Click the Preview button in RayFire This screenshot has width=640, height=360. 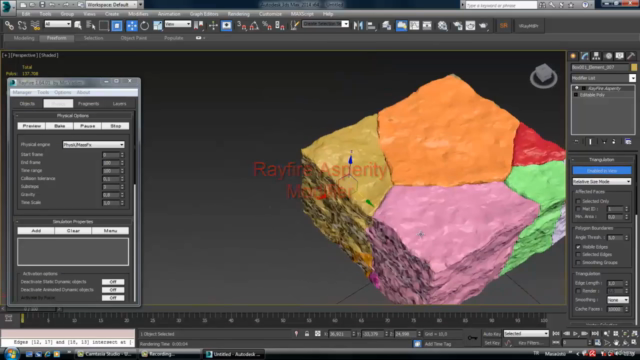(31, 126)
